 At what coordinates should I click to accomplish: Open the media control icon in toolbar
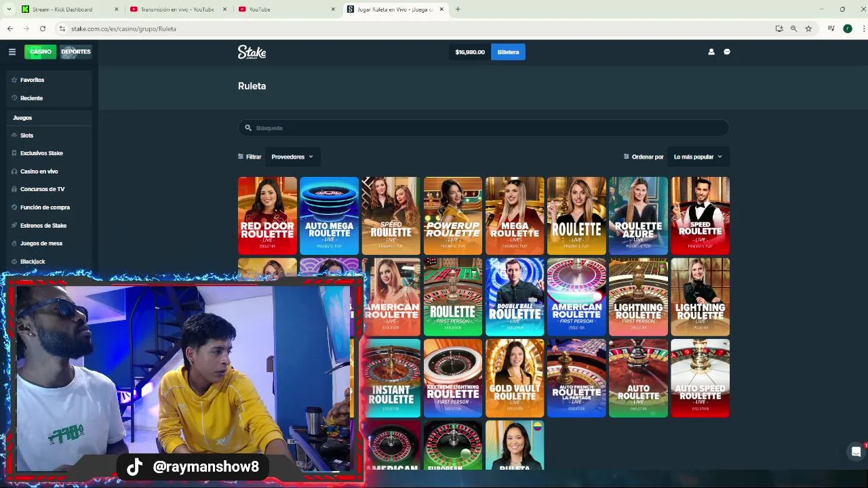point(831,28)
